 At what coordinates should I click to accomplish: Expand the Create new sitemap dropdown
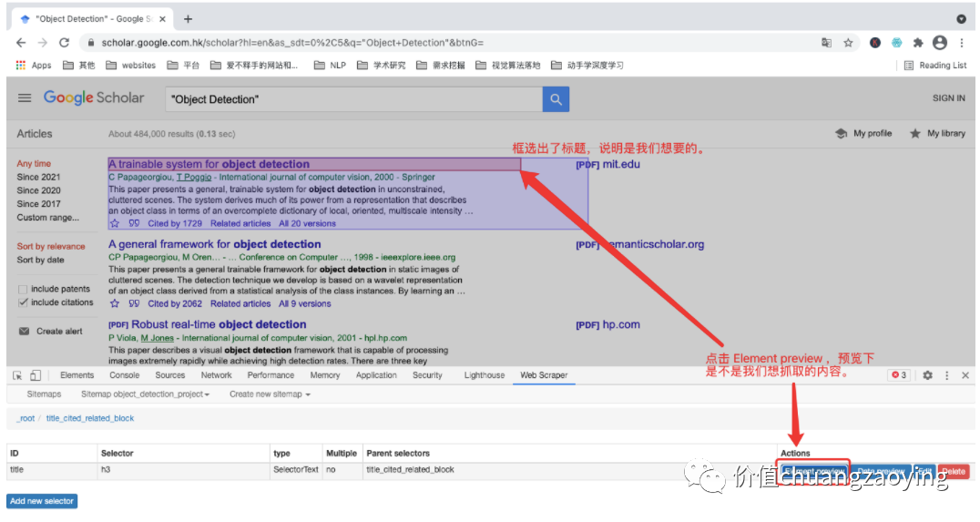[x=270, y=394]
